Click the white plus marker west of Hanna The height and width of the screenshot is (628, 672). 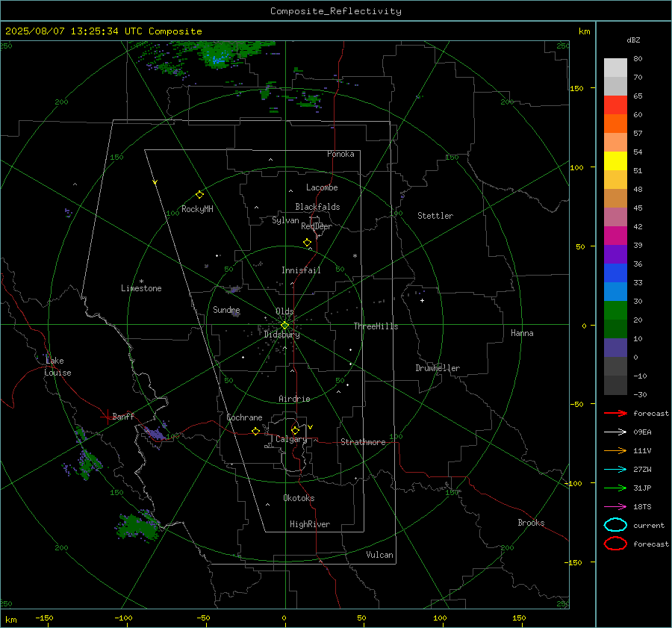coord(422,300)
